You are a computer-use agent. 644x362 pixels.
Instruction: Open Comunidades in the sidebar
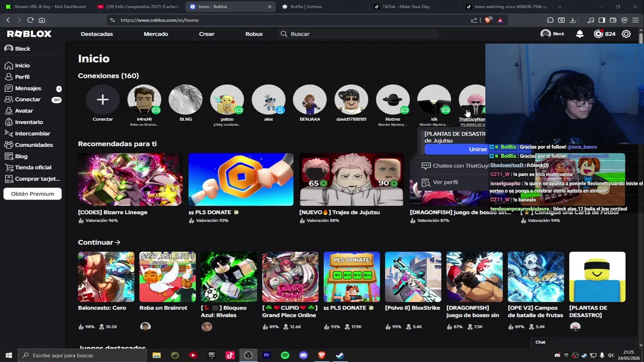pyautogui.click(x=28, y=145)
